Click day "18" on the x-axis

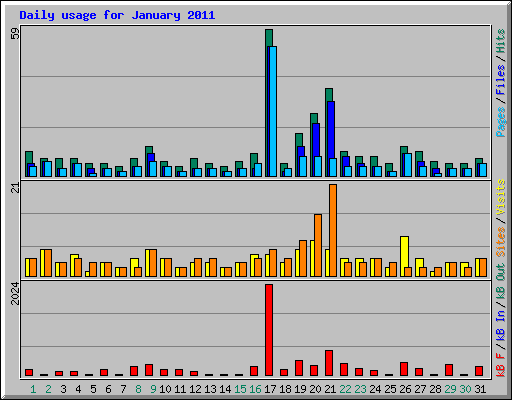pos(285,389)
